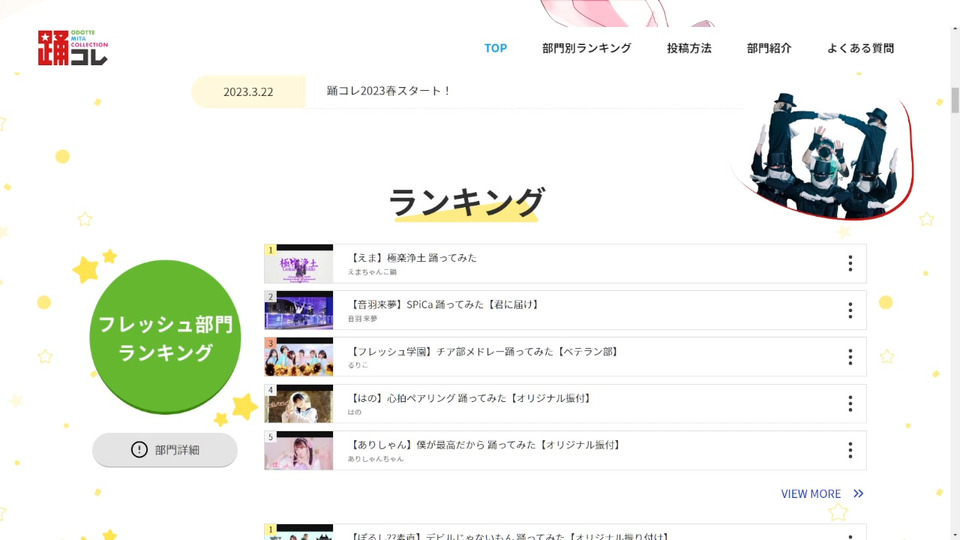Viewport: 960px width, 540px height.
Task: Open three-dot menu for 僕が最高だから video
Action: point(850,451)
